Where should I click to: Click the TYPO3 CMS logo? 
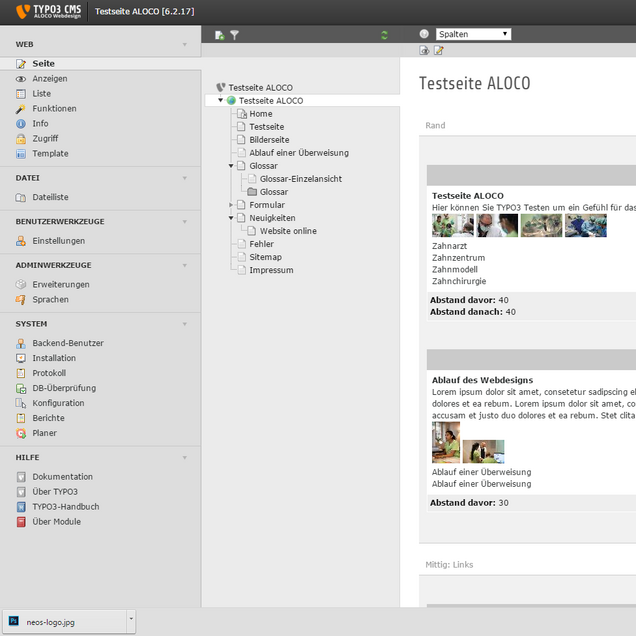point(49,11)
